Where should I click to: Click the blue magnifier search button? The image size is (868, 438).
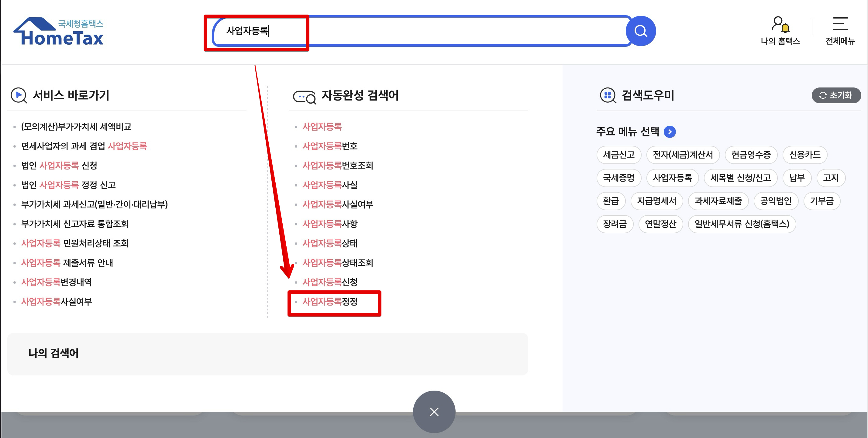[640, 31]
